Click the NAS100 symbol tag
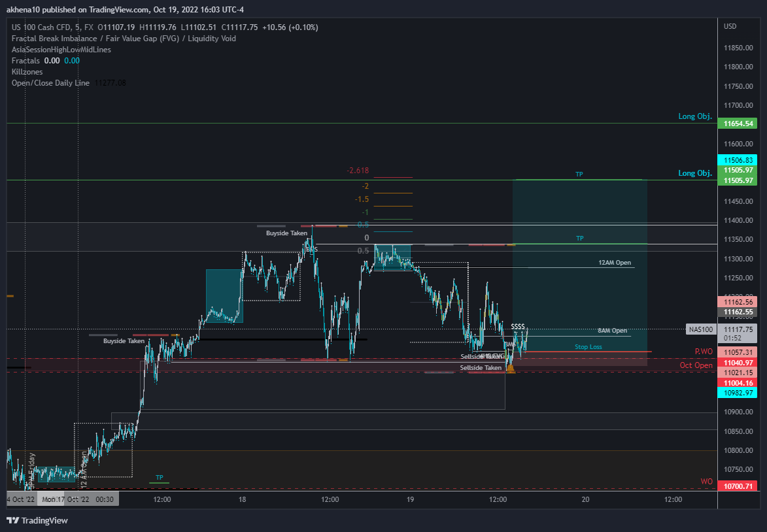This screenshot has height=532, width=767. 700,329
